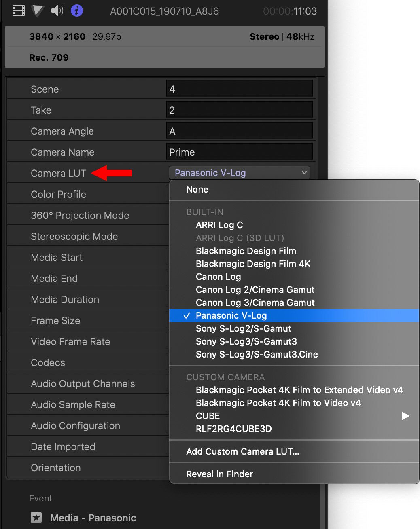Open the Camera LUT dropdown
420x529 pixels.
pyautogui.click(x=239, y=173)
